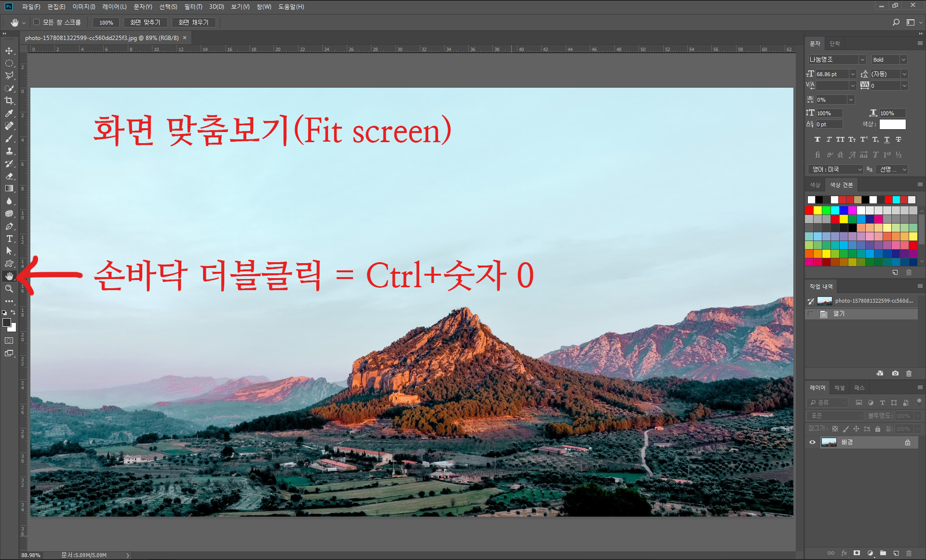
Task: Select the Horizontal Type tool
Action: click(9, 239)
